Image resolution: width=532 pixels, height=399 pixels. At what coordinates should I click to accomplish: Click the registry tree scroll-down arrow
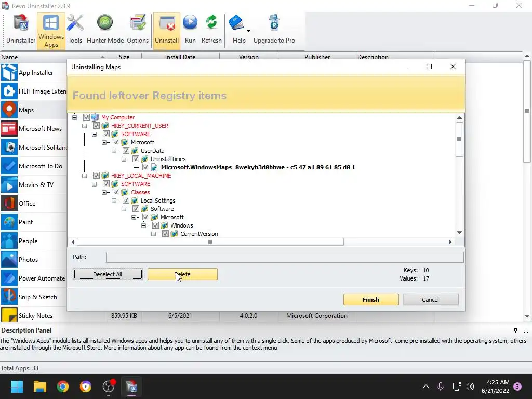point(459,232)
